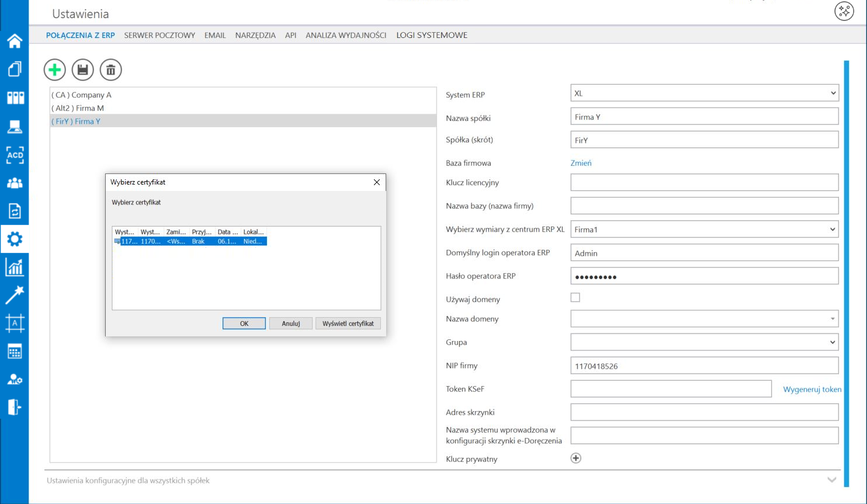Viewport: 867px width, 504px height.
Task: Click the calendar icon in sidebar
Action: (15, 352)
